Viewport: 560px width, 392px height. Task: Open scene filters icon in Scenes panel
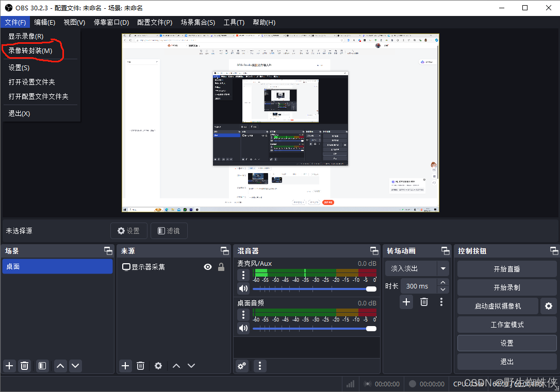pos(42,366)
